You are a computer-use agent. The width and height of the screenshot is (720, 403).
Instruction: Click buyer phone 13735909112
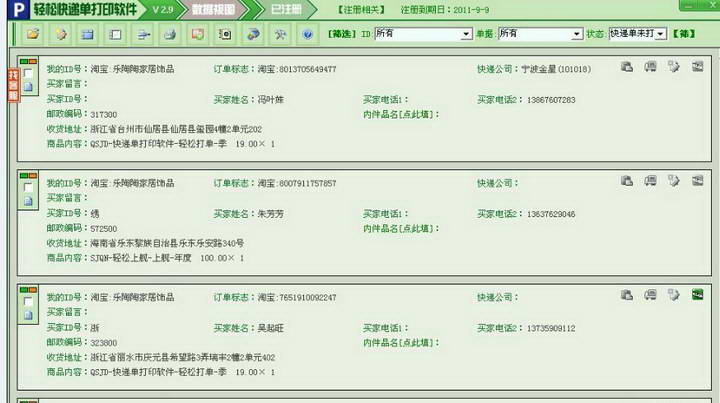point(551,328)
